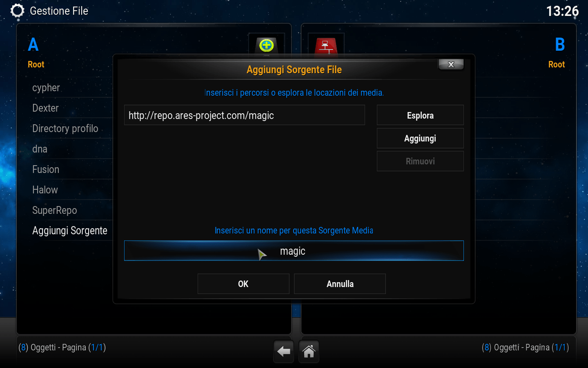Click the Rimuovi button
This screenshot has height=368, width=588.
[420, 161]
